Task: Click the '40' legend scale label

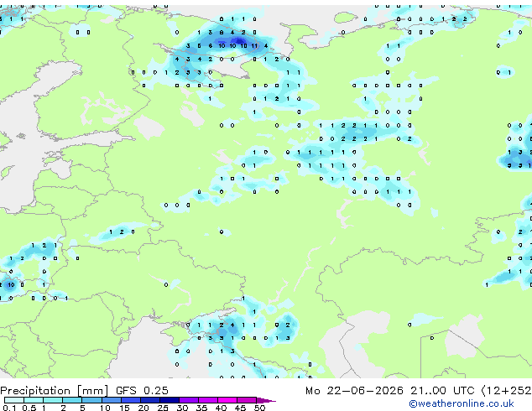Action: pyautogui.click(x=221, y=408)
